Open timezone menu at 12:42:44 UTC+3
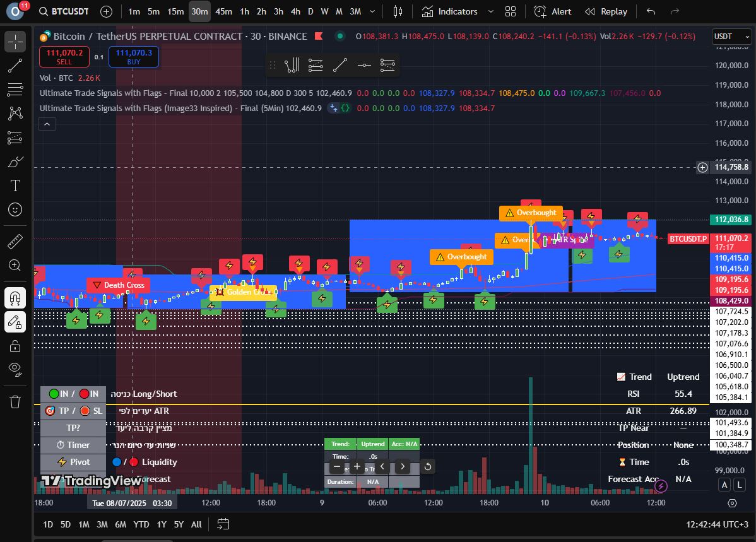The image size is (756, 542). pos(717,524)
